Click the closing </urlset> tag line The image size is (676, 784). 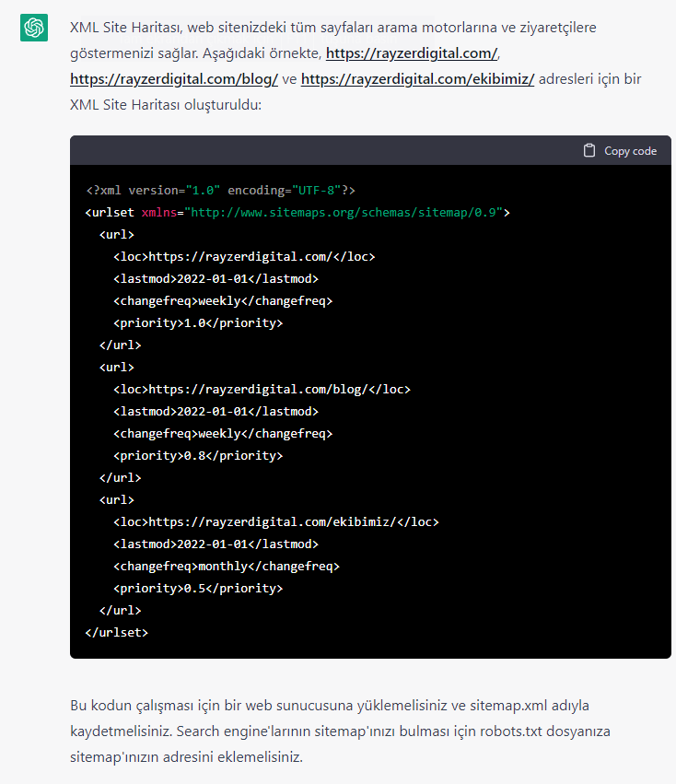[117, 633]
